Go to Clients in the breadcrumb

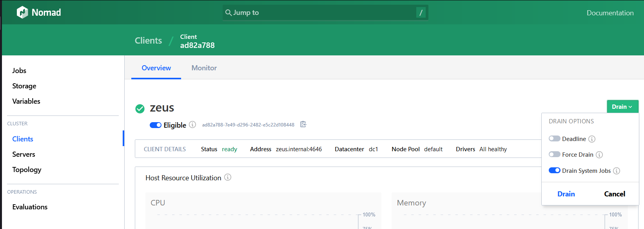148,40
